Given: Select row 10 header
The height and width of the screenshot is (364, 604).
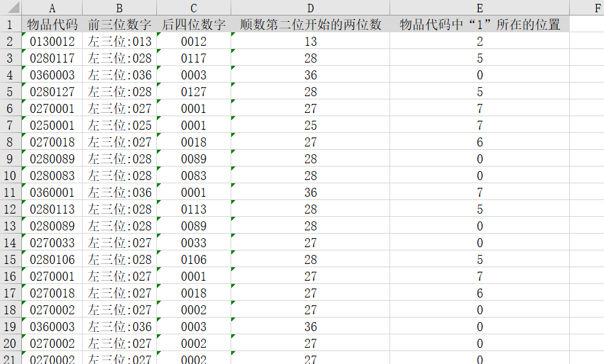Looking at the screenshot, I should [x=11, y=175].
